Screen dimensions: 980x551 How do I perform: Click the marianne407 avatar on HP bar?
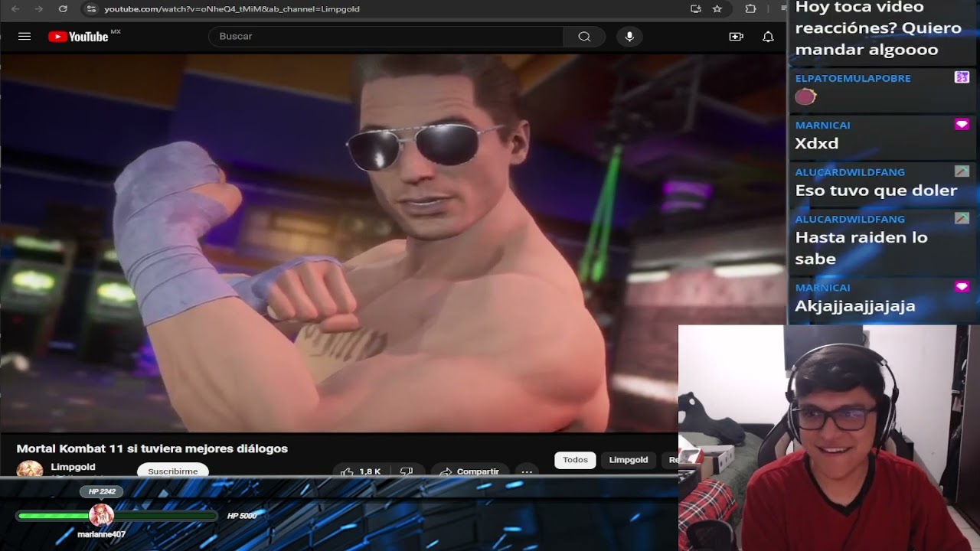(101, 514)
